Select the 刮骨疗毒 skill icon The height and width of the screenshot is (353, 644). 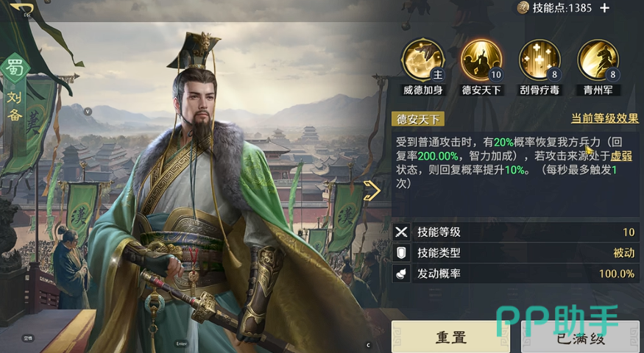pyautogui.click(x=539, y=60)
